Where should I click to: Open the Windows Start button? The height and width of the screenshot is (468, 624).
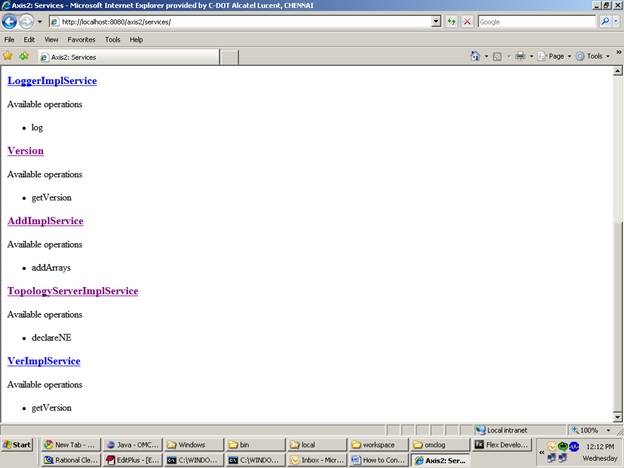click(17, 445)
